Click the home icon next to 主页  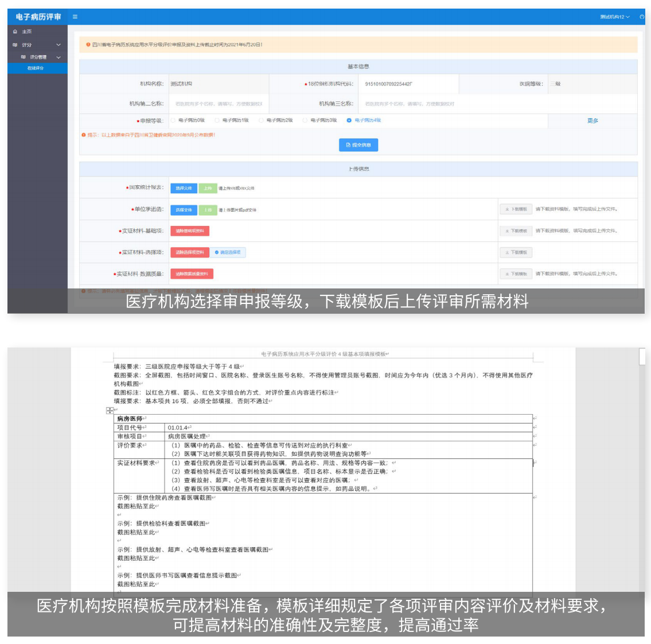coord(15,32)
